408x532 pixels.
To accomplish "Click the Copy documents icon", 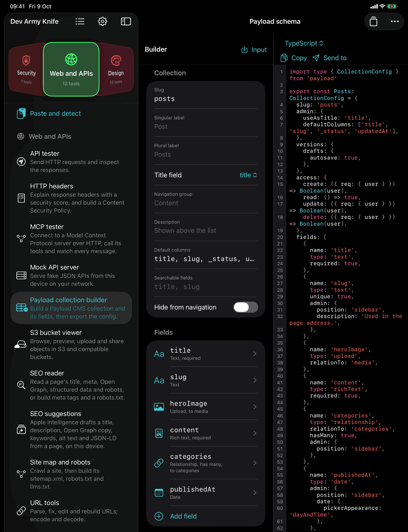I will pyautogui.click(x=284, y=58).
